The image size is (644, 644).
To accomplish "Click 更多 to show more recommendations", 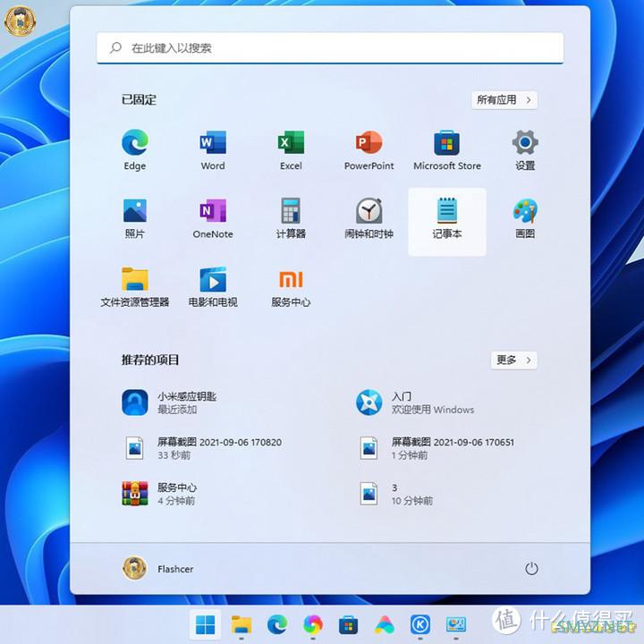I will pyautogui.click(x=514, y=360).
